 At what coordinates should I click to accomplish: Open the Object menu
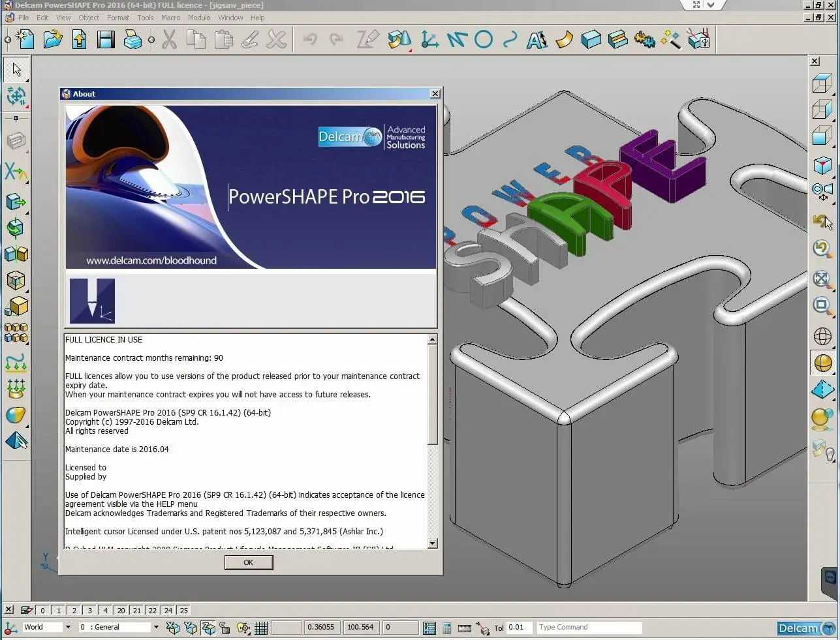[89, 18]
